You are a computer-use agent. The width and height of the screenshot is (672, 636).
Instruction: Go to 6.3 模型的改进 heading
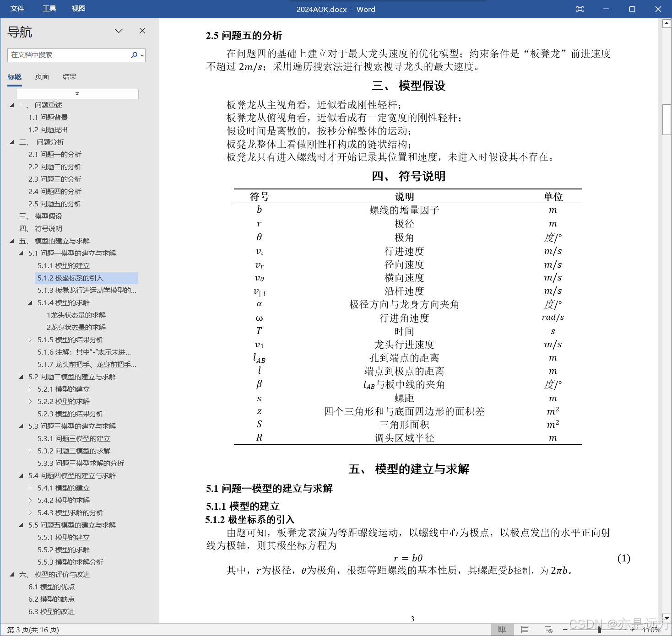51,612
